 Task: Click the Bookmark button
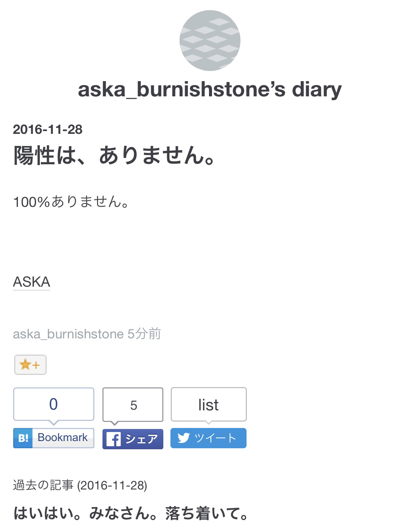click(x=54, y=438)
